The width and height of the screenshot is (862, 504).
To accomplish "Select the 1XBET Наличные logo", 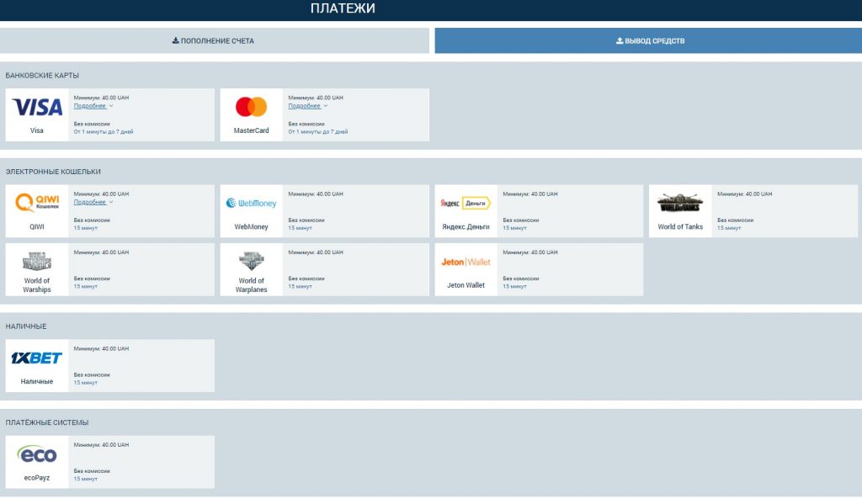I will 37,358.
